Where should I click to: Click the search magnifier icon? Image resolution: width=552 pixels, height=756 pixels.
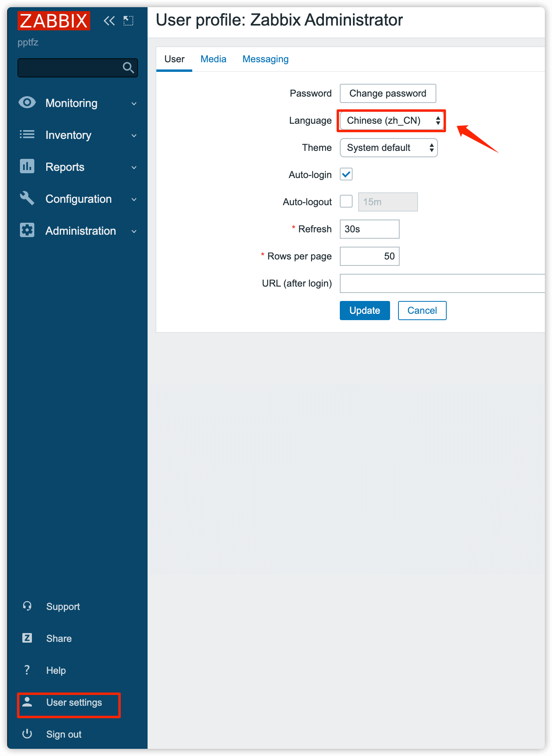tap(128, 68)
